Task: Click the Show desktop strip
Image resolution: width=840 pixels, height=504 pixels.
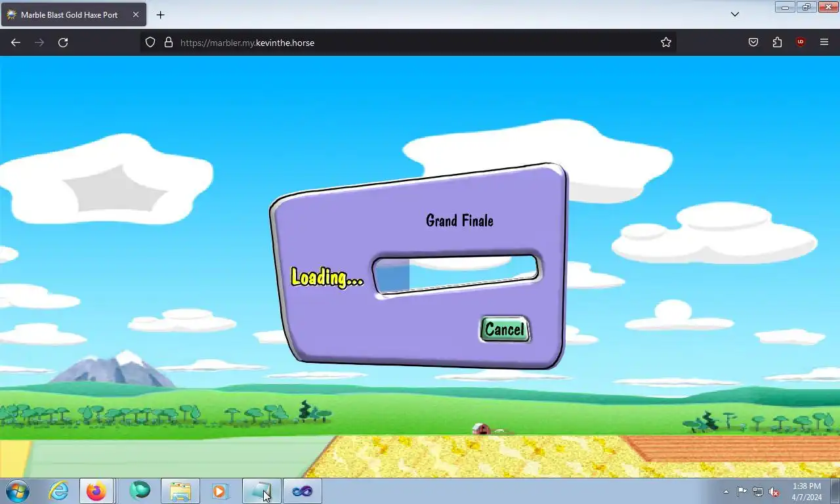Action: pyautogui.click(x=835, y=492)
